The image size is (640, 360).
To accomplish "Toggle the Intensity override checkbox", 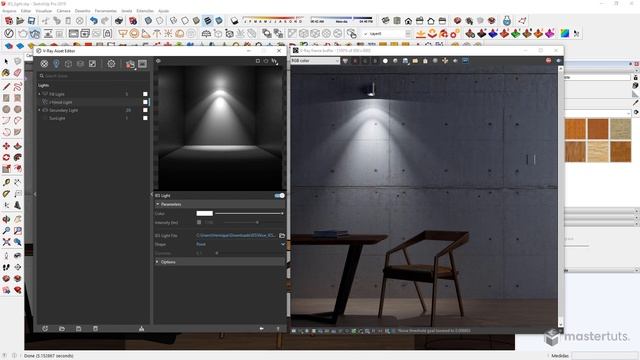I will [199, 222].
